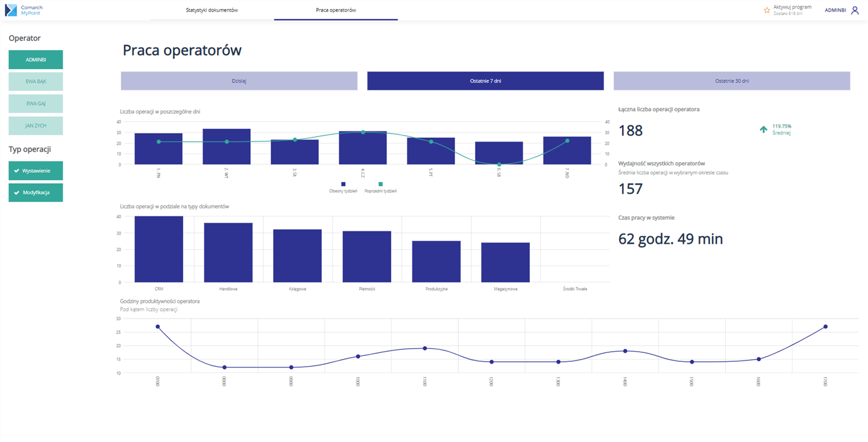
Task: Switch to Praca operatorów tab
Action: [336, 10]
